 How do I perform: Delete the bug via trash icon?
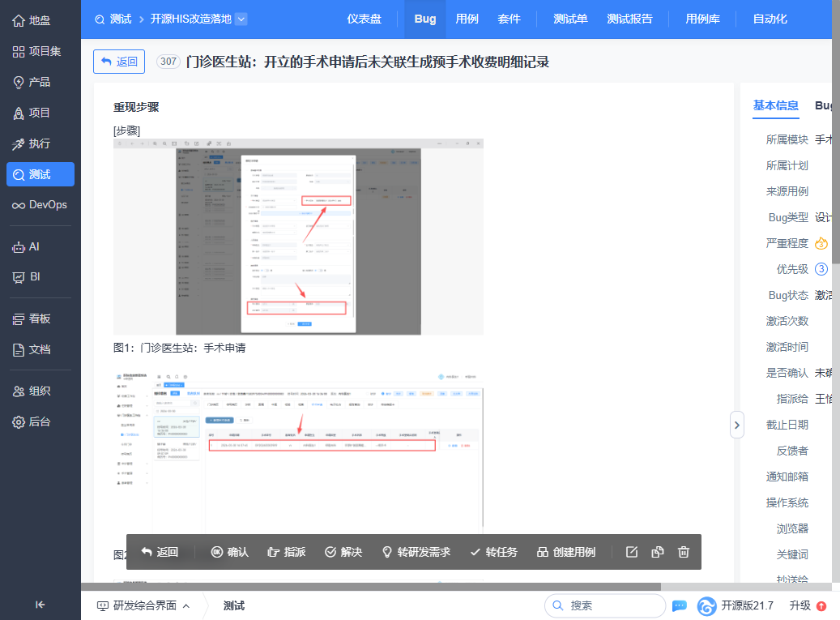coord(684,552)
